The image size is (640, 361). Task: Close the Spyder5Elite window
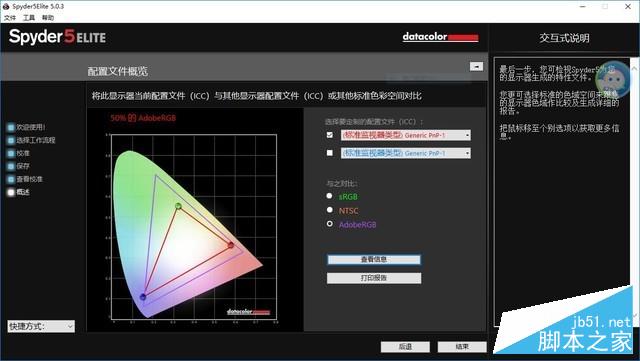pyautogui.click(x=628, y=7)
